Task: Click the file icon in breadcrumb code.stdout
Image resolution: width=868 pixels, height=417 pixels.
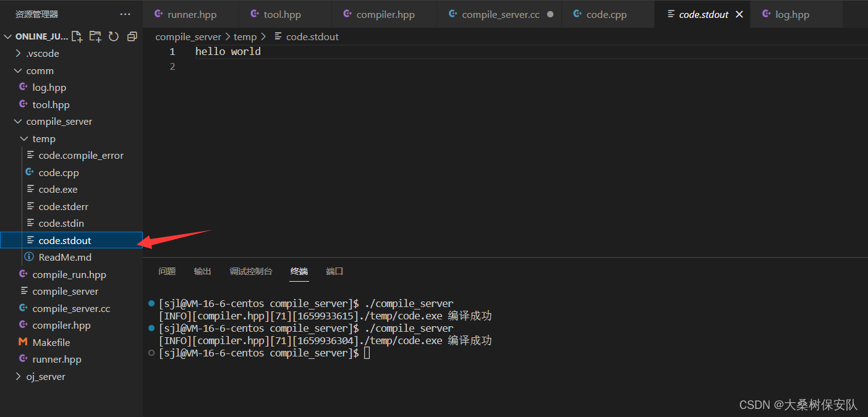Action: pyautogui.click(x=278, y=36)
